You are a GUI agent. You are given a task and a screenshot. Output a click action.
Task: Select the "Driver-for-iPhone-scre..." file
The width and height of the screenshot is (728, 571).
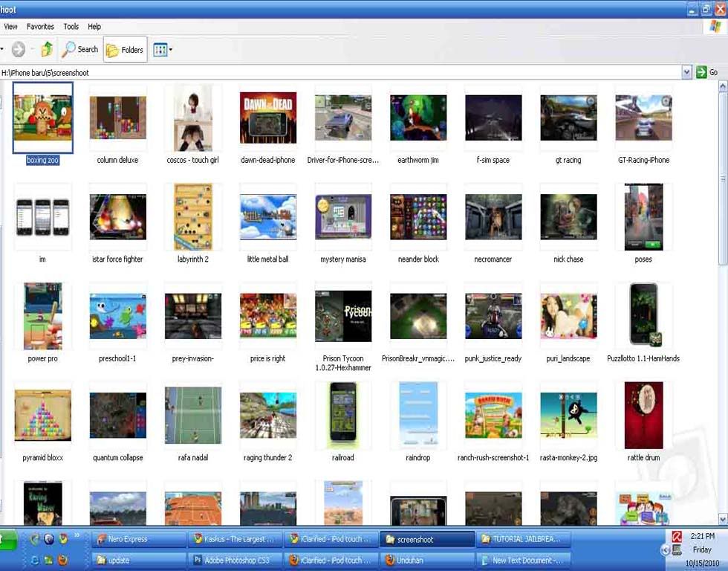(343, 124)
